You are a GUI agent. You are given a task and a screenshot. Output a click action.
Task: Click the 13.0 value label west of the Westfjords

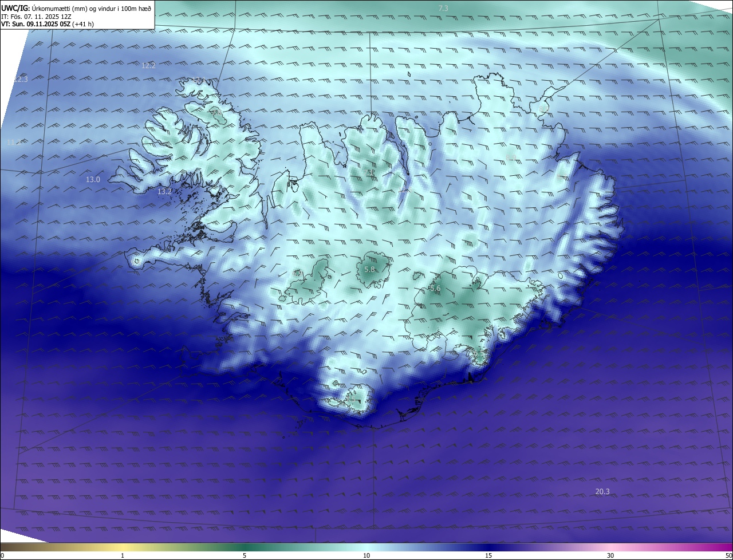(93, 179)
